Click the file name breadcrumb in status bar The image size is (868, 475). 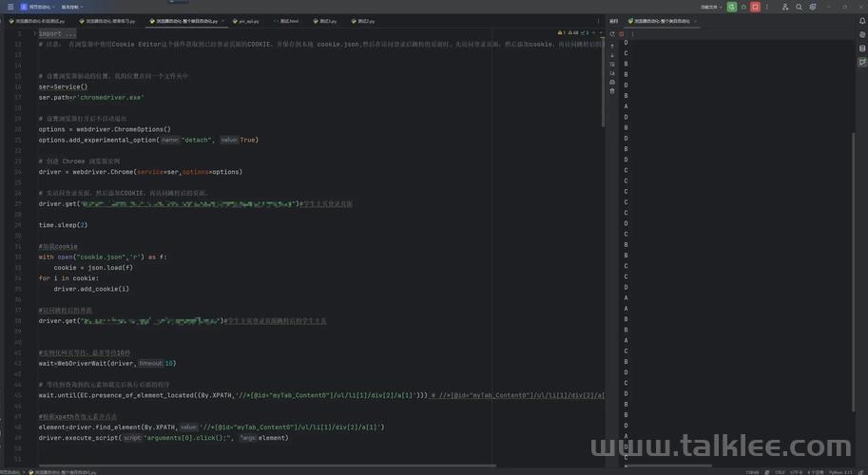pyautogui.click(x=63, y=472)
